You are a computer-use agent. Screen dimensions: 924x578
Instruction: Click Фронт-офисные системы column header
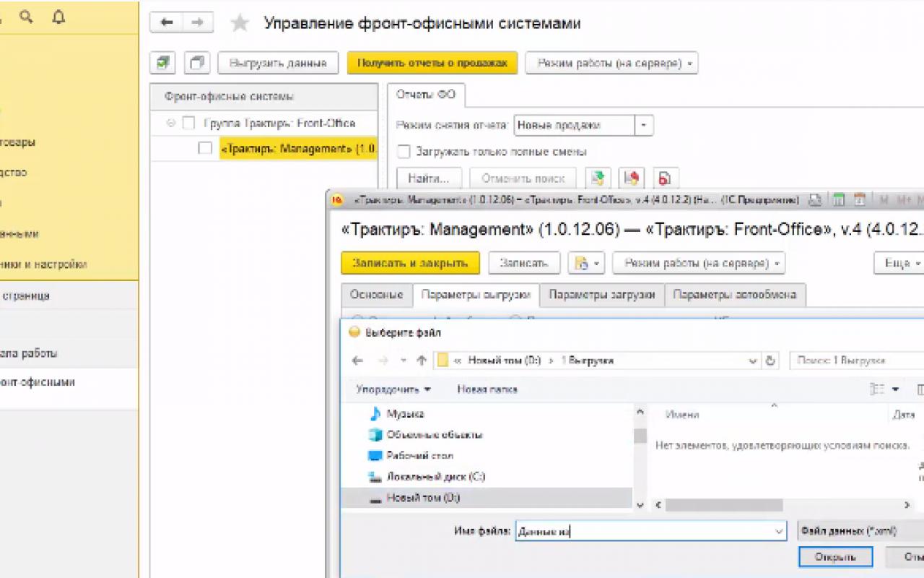tap(264, 96)
